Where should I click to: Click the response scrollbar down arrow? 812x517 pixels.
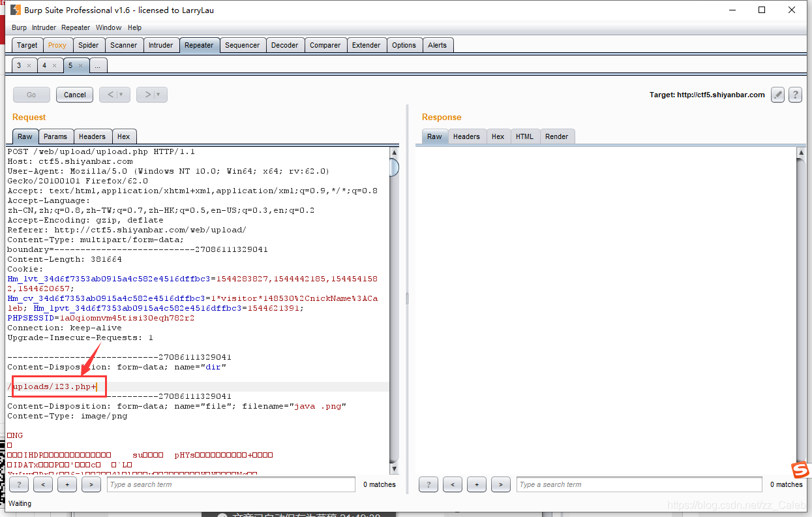802,469
